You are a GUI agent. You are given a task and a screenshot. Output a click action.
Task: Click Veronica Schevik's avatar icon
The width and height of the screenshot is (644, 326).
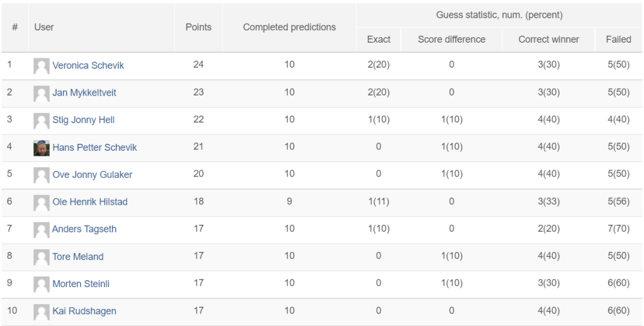coord(42,66)
